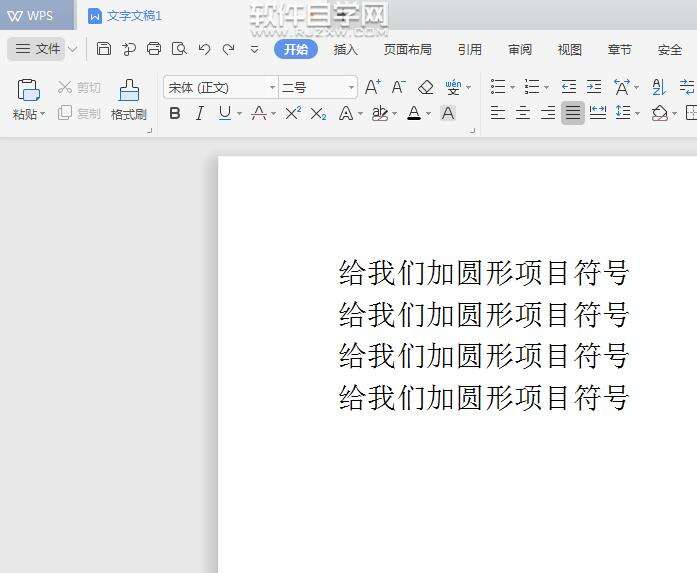The height and width of the screenshot is (573, 697).
Task: Center align the text
Action: [x=523, y=113]
